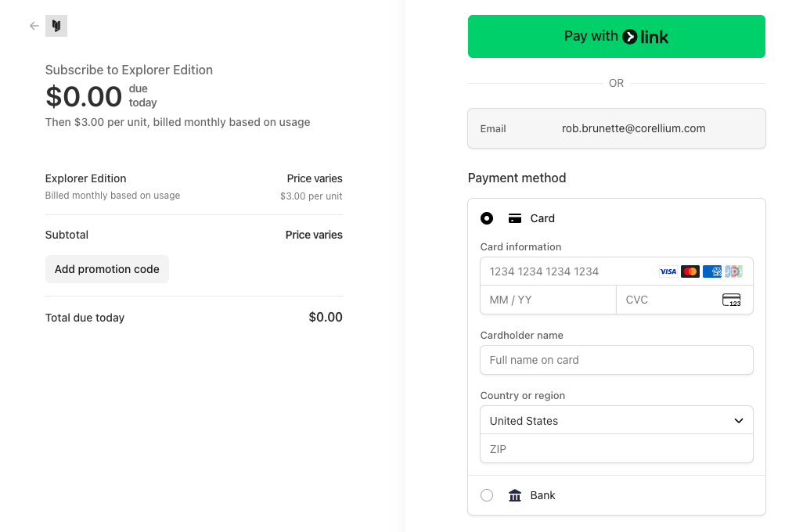Screen dimensions: 803x532
Task: Select the Bank payment radio button
Action: pos(487,495)
